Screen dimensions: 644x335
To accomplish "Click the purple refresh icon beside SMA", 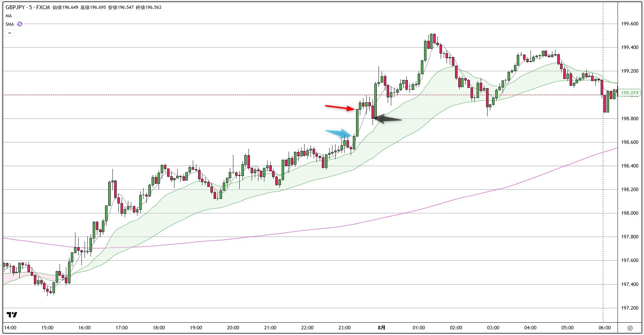I will 20,24.
